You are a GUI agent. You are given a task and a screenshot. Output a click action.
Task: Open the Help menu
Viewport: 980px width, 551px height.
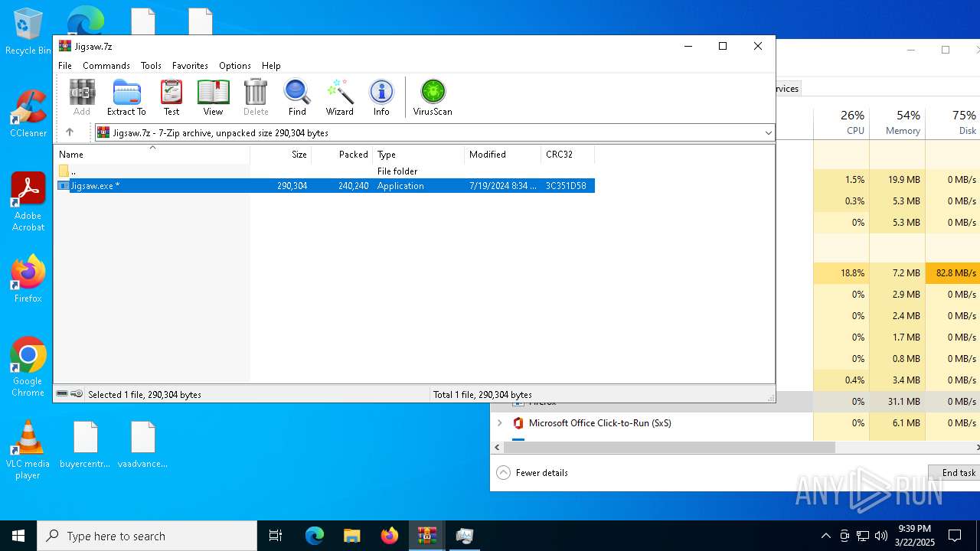coord(271,66)
